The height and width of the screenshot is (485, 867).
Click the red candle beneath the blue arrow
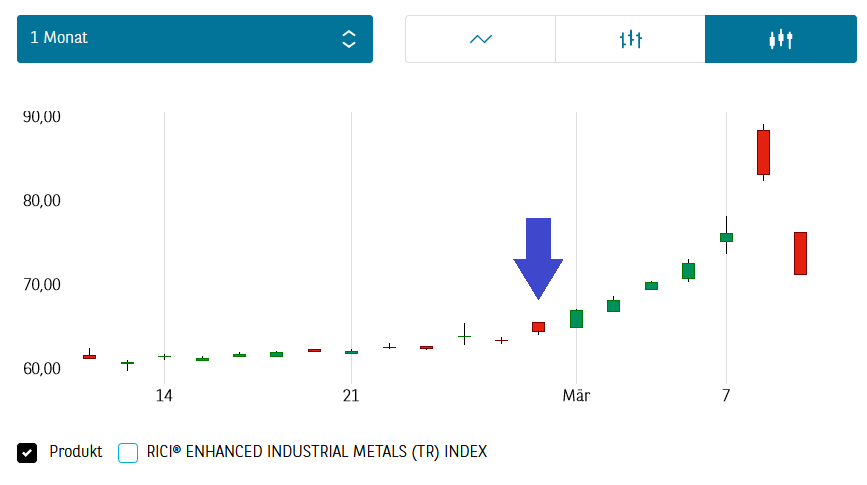[x=538, y=327]
